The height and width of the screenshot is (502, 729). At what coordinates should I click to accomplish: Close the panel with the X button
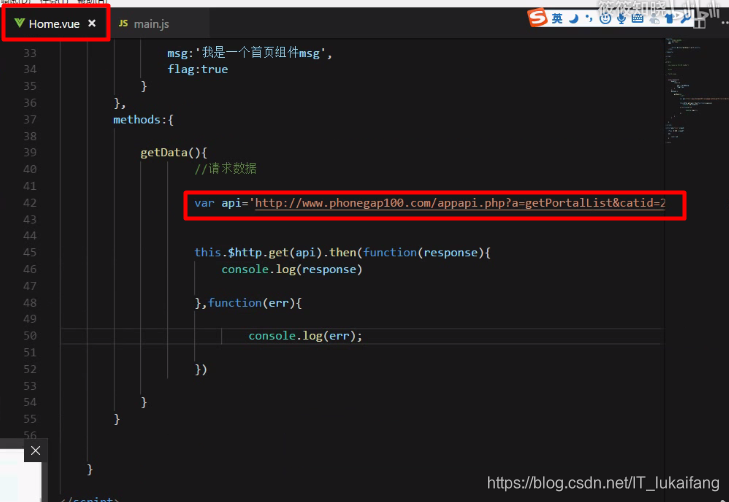35,450
